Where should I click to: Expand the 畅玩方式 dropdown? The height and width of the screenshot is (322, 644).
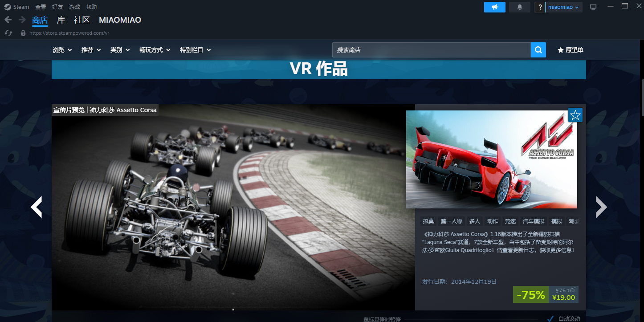155,50
